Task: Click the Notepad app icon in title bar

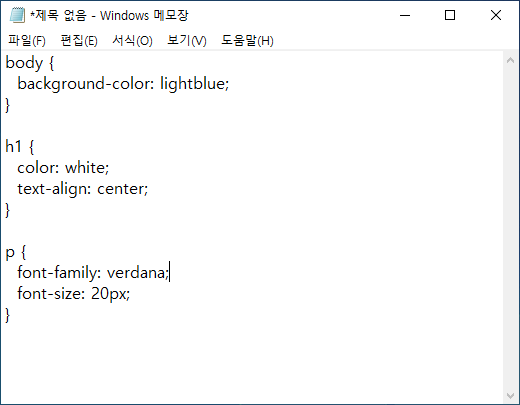Action: (17, 15)
